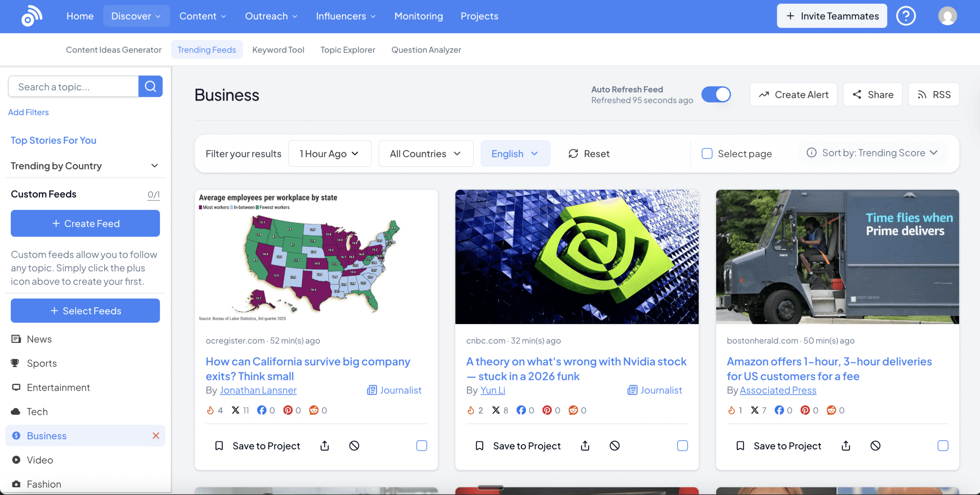Click bookmark icon on Amazon article card

pos(740,446)
